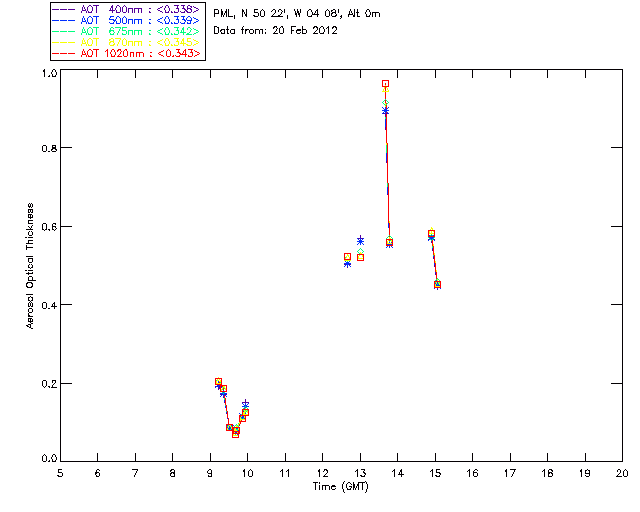Click the AOT 870nm legend entry

tap(127, 42)
